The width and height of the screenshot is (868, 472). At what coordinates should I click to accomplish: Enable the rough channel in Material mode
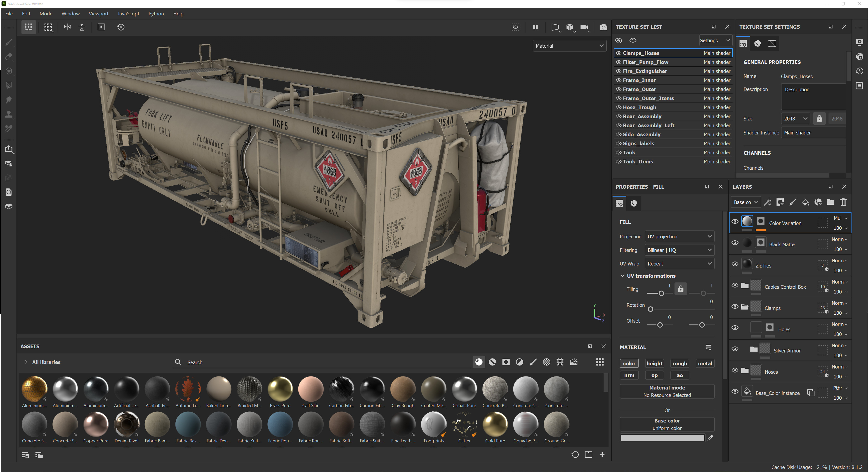click(x=679, y=363)
